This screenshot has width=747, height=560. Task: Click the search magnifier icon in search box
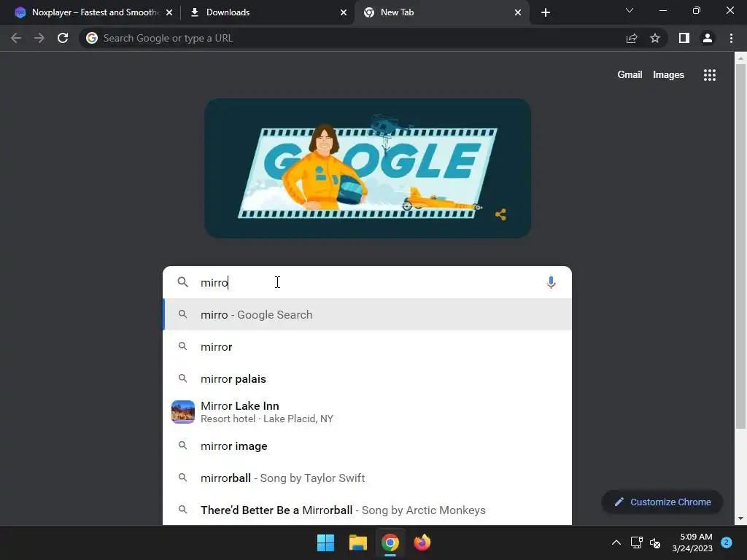[x=182, y=282]
